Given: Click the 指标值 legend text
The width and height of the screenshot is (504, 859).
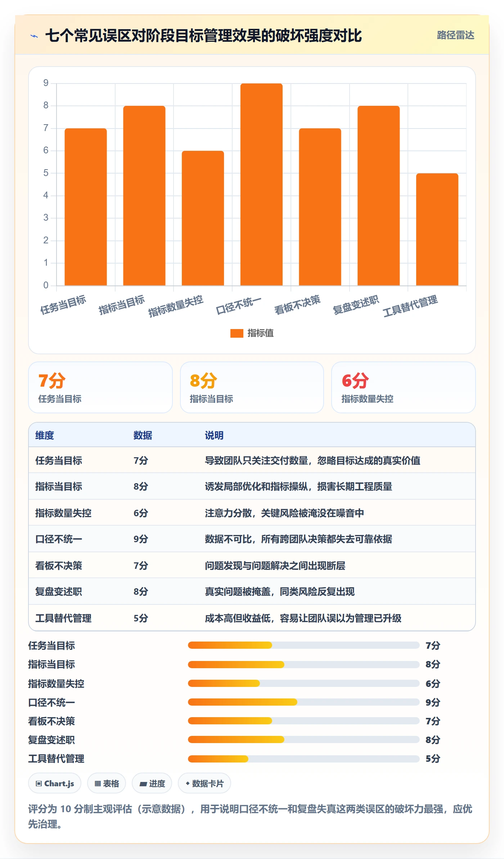Looking at the screenshot, I should (261, 333).
